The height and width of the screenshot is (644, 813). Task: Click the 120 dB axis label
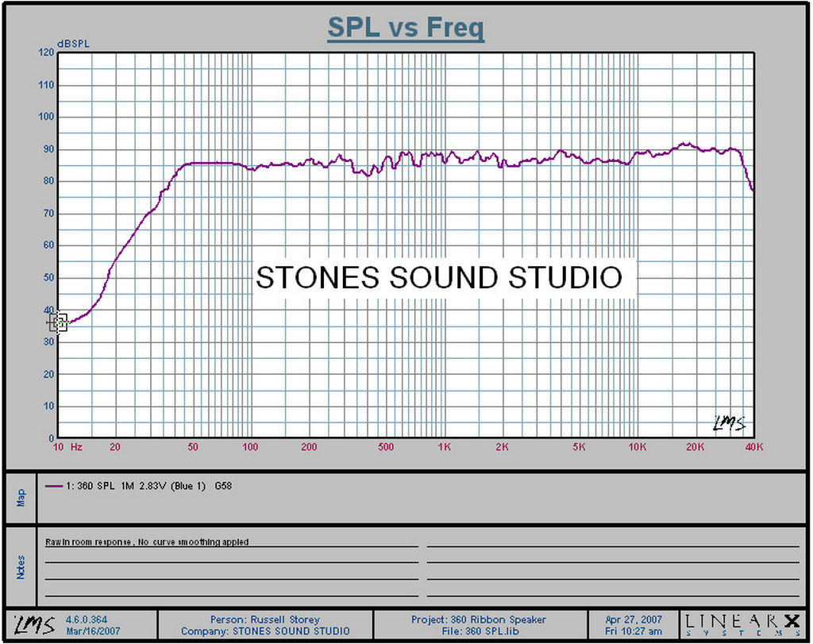pyautogui.click(x=46, y=52)
